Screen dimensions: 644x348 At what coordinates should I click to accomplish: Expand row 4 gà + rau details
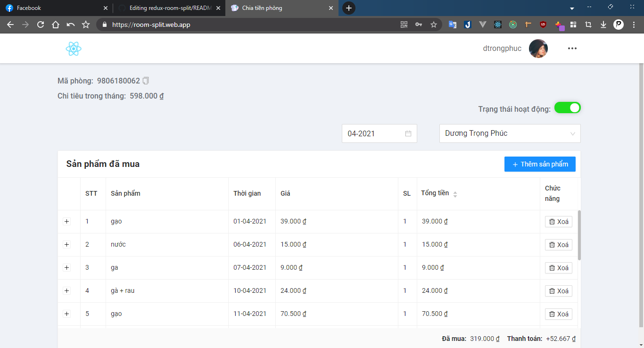66,291
